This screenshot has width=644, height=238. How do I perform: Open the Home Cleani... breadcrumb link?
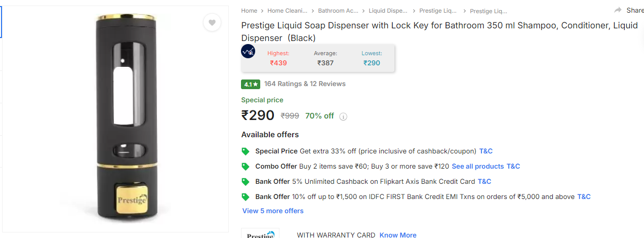tap(288, 11)
